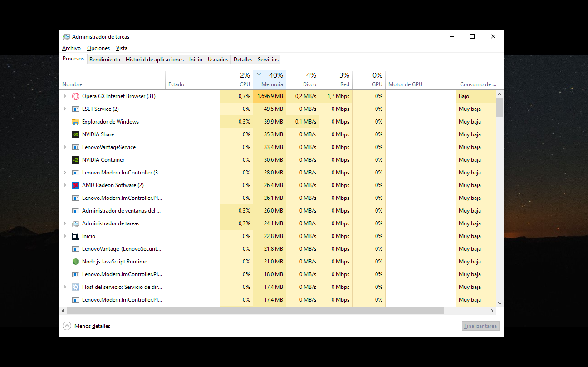Expand Host del servicio: Servicio de dir...
Image resolution: width=588 pixels, height=367 pixels.
pyautogui.click(x=64, y=287)
